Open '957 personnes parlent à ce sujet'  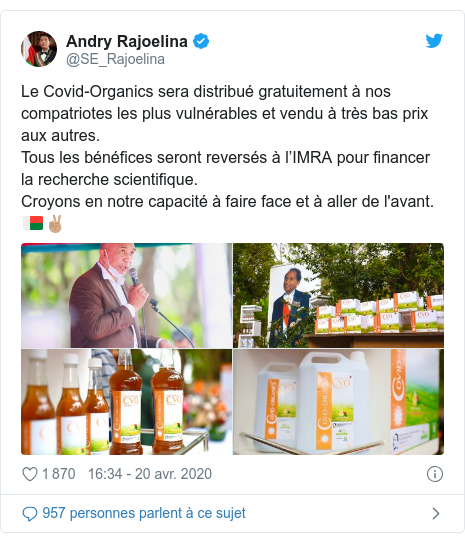[144, 513]
